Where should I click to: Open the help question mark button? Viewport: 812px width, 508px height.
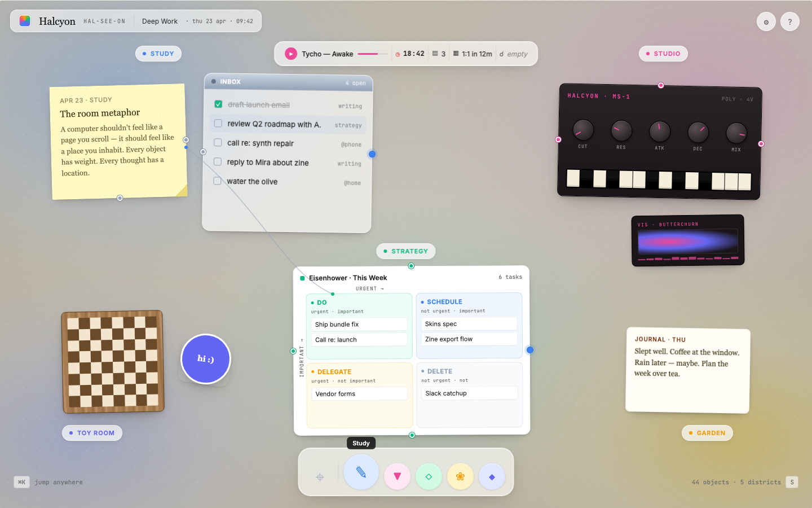789,21
